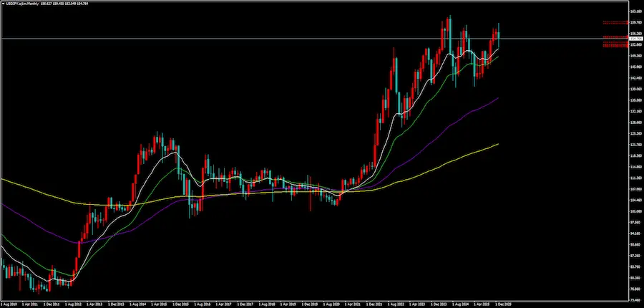Click the USDJPY Monthly symbol label
This screenshot has width=644, height=308.
pyautogui.click(x=22, y=4)
